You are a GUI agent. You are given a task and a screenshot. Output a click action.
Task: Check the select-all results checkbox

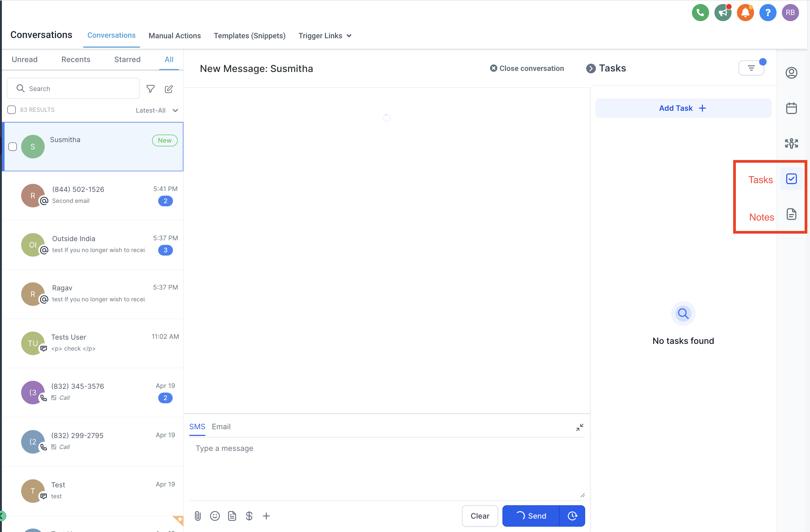click(x=12, y=110)
